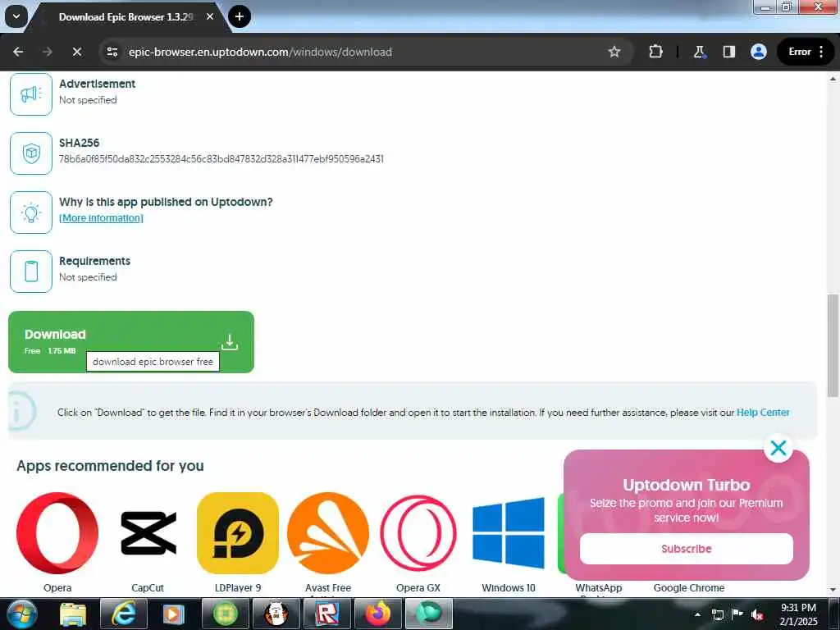Bookmark this page with the star icon
Screen dimensions: 840x630
click(x=614, y=52)
